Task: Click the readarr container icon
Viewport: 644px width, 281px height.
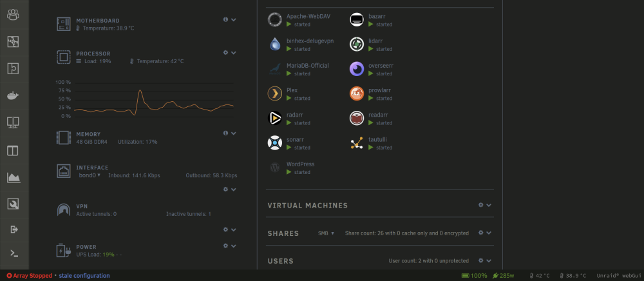Action: click(357, 119)
